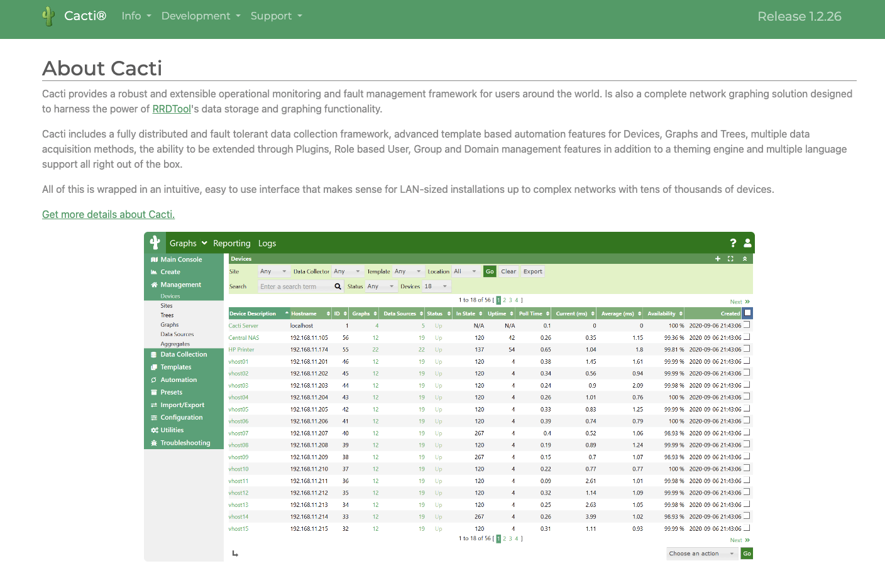Collapse Devices panel with double-chevron icon
Image resolution: width=885 pixels, height=588 pixels.
745,259
